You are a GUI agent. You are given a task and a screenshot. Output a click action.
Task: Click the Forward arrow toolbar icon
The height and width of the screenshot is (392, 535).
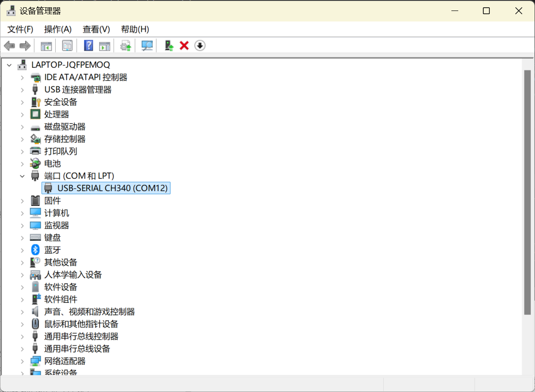[25, 46]
